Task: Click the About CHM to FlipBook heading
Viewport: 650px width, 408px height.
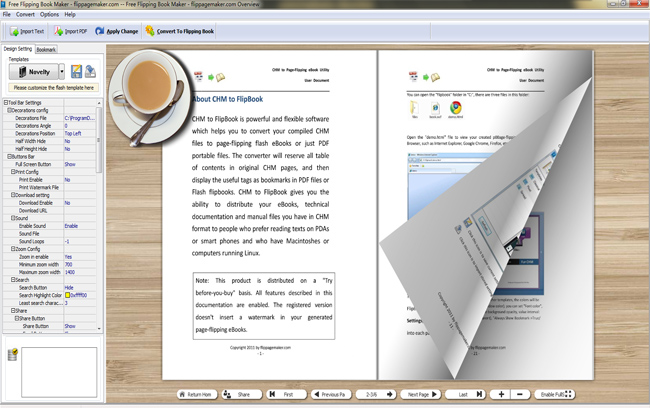Action: (x=228, y=99)
